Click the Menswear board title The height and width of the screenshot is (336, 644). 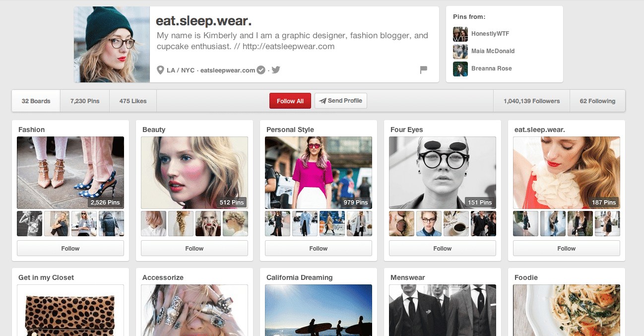[x=408, y=277]
